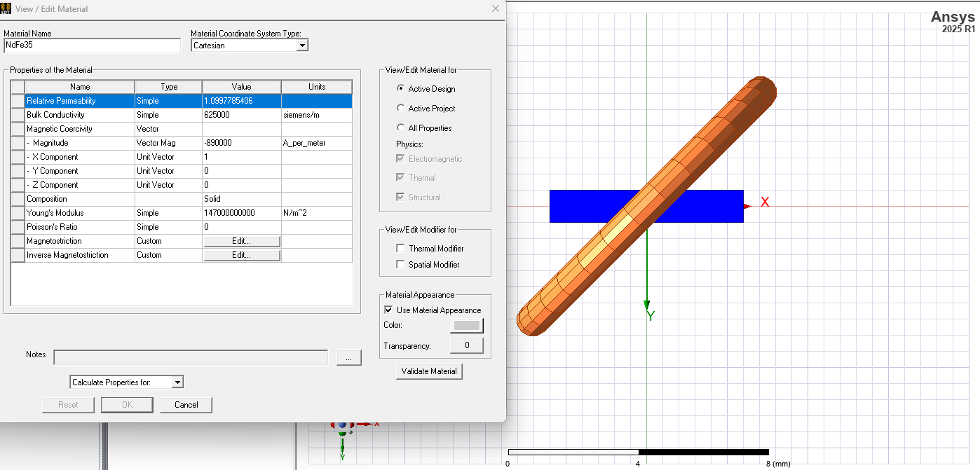Open the Calculate Properties for dropdown
980x470 pixels.
coord(178,382)
